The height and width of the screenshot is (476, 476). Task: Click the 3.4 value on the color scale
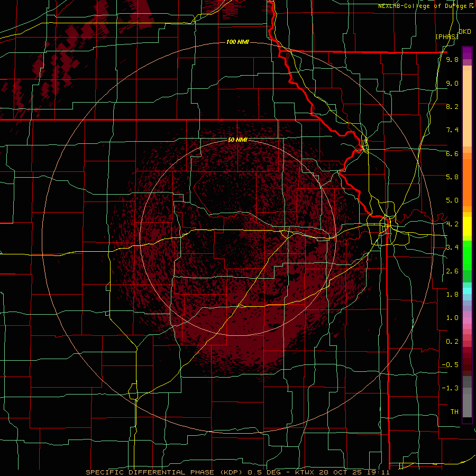[x=452, y=248]
